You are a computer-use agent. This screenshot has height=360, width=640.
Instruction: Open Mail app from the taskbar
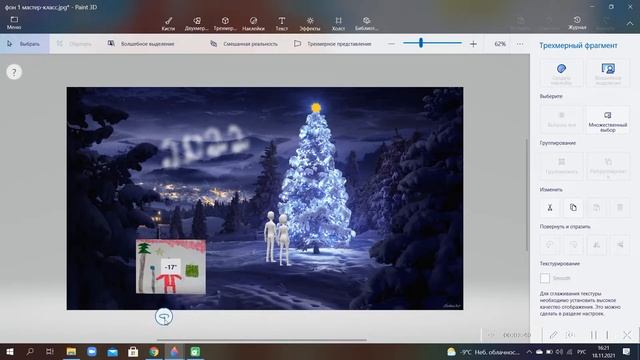[112, 351]
